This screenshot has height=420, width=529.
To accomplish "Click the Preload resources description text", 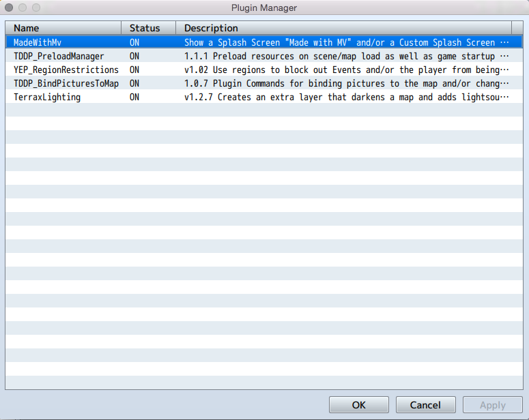I will point(346,56).
